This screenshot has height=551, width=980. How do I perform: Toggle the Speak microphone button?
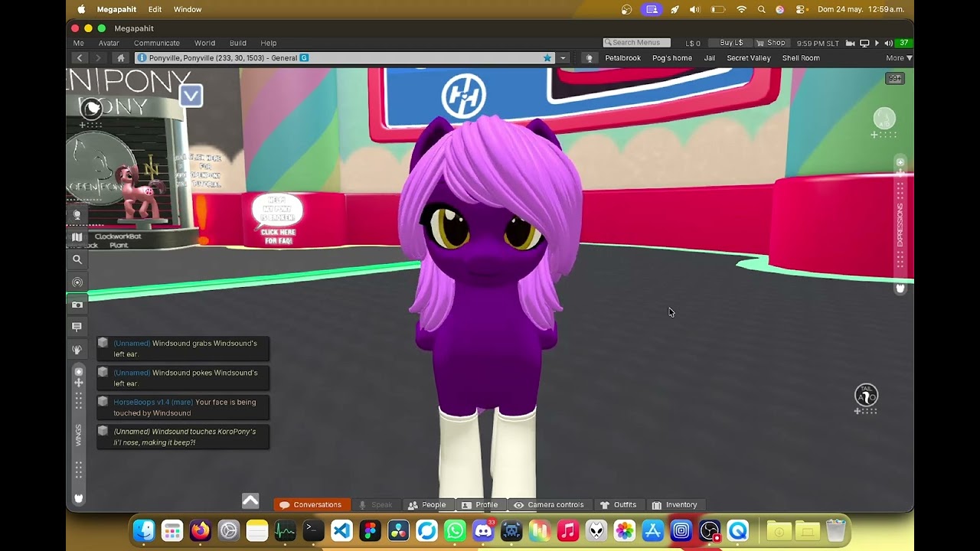[x=376, y=505]
